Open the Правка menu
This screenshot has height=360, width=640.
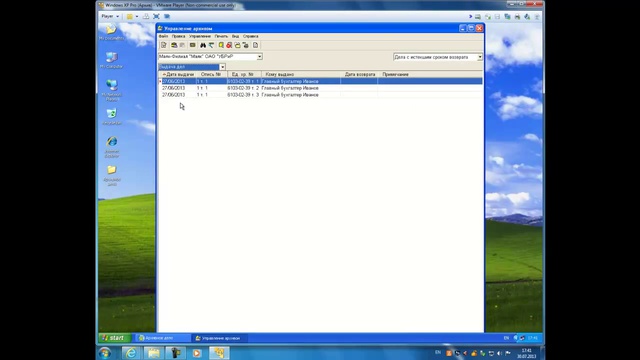coord(178,36)
